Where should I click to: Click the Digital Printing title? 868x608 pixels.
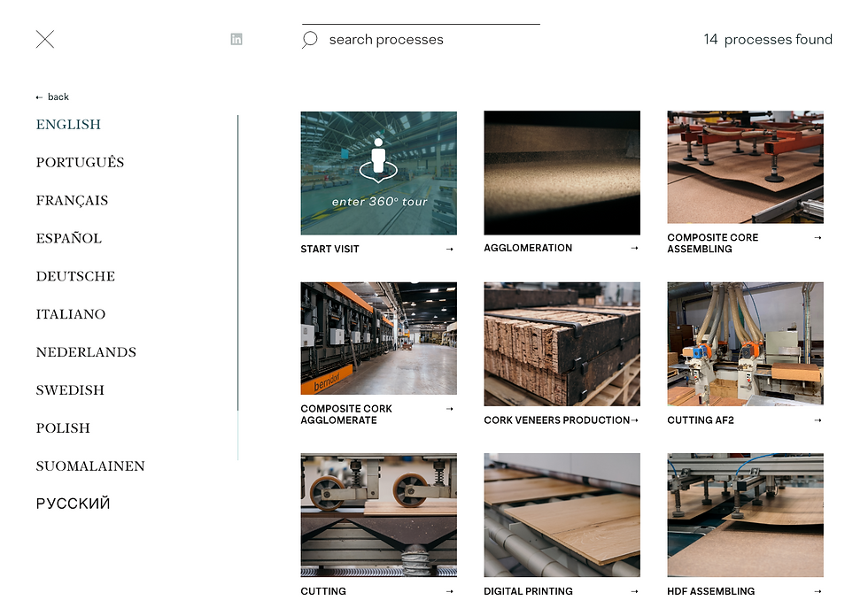point(528,591)
